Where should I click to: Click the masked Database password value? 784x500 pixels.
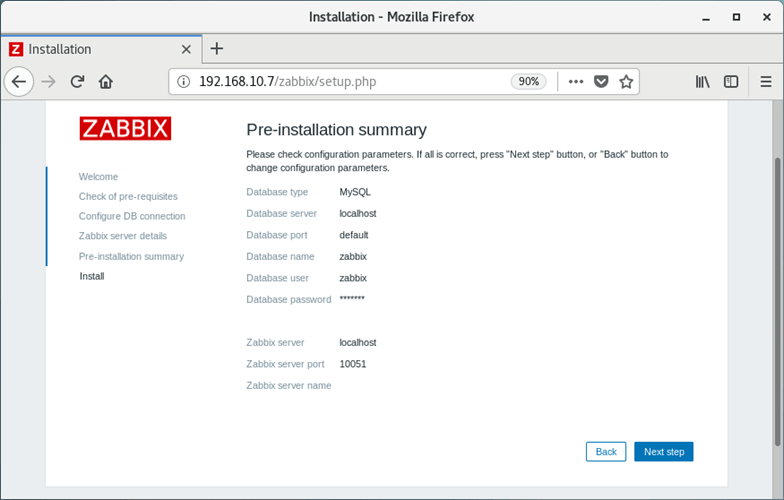[352, 299]
